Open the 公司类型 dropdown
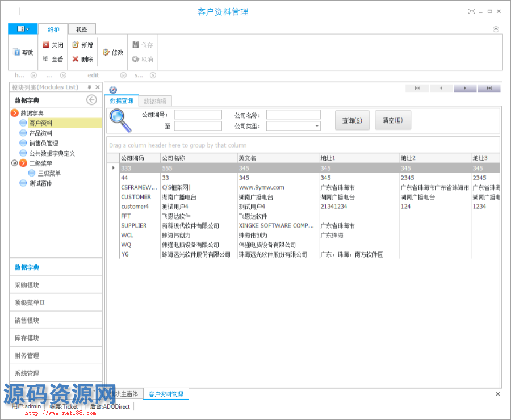The height and width of the screenshot is (420, 511). 316,126
